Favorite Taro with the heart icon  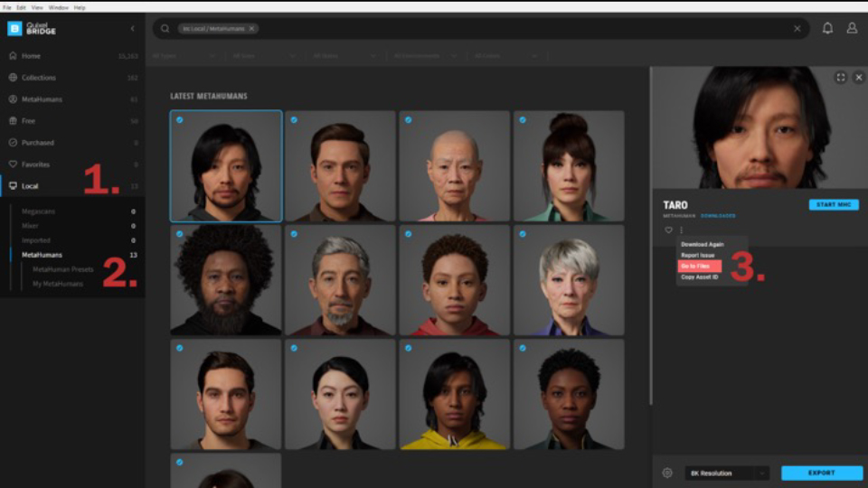pyautogui.click(x=669, y=230)
